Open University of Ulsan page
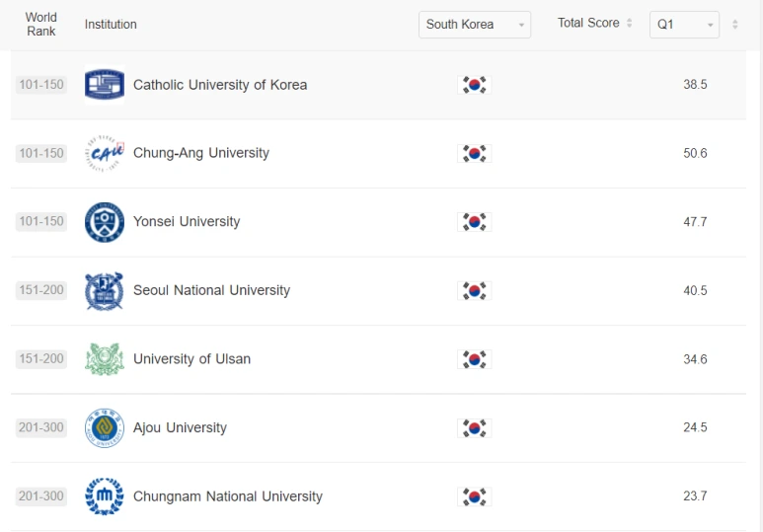 pyautogui.click(x=191, y=359)
